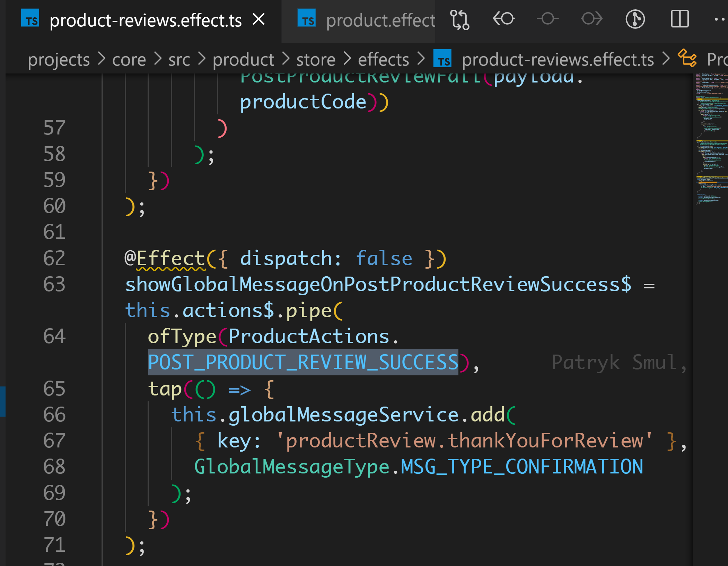Click product-reviews.effect.ts in the breadcrumb

pyautogui.click(x=558, y=60)
